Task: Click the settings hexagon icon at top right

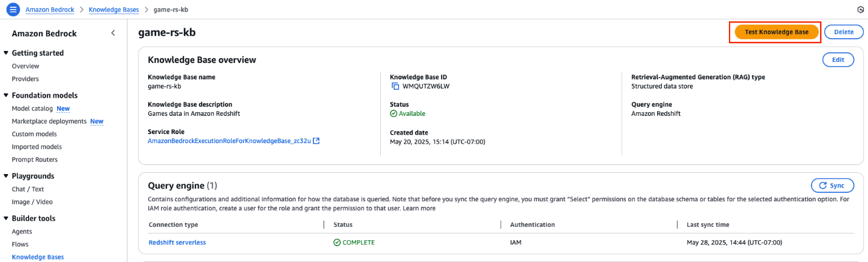Action: click(x=860, y=10)
